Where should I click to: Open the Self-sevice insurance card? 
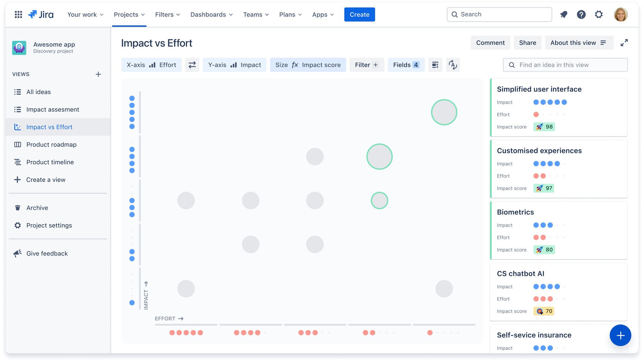tap(558, 339)
